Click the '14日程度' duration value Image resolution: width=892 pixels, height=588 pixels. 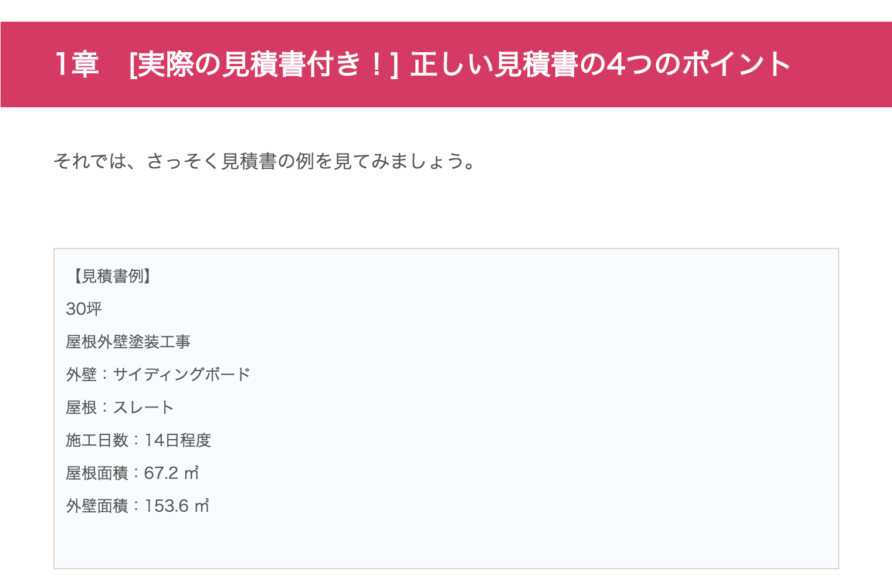coord(178,440)
